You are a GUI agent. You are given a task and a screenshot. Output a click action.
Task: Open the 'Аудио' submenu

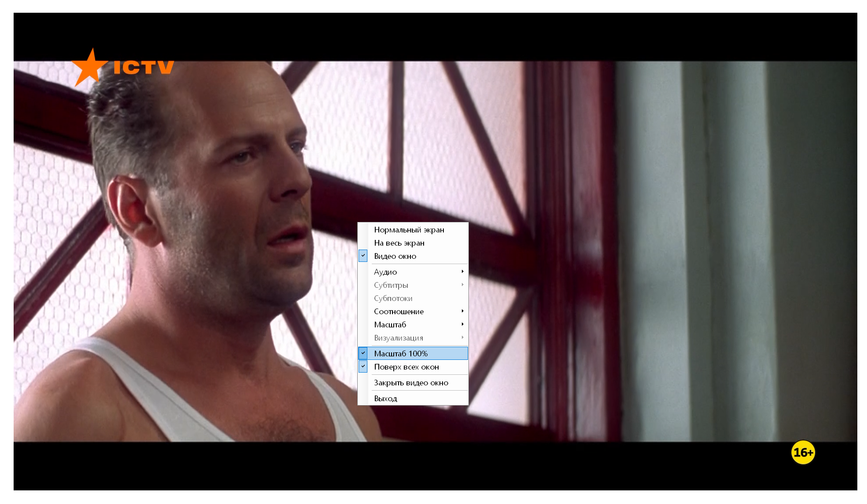(385, 272)
